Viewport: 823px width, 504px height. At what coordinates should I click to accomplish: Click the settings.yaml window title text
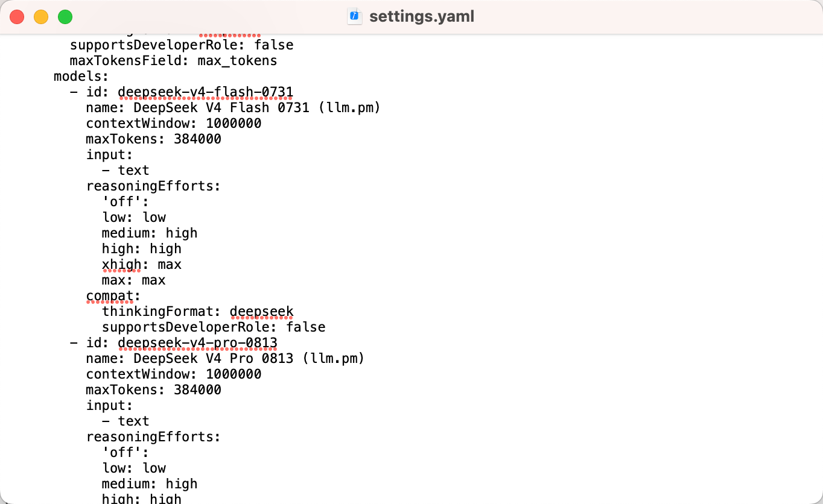coord(422,16)
